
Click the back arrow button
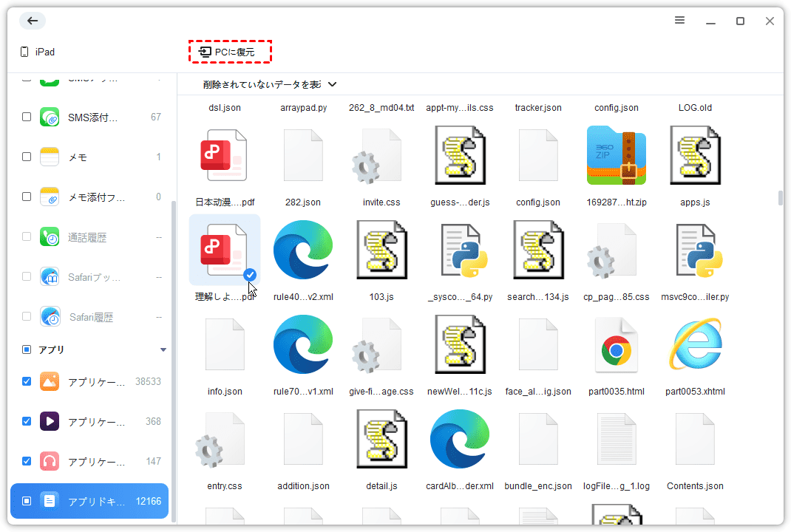coord(33,21)
